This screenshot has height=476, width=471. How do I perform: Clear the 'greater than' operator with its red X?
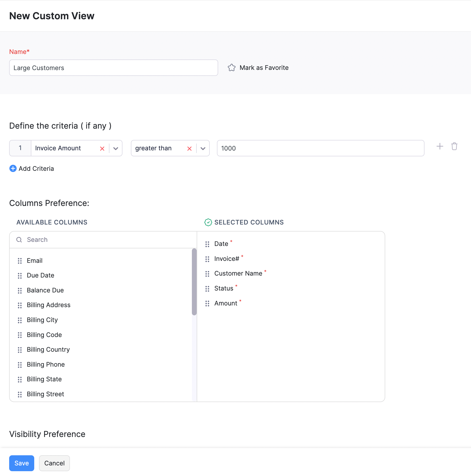coord(189,148)
